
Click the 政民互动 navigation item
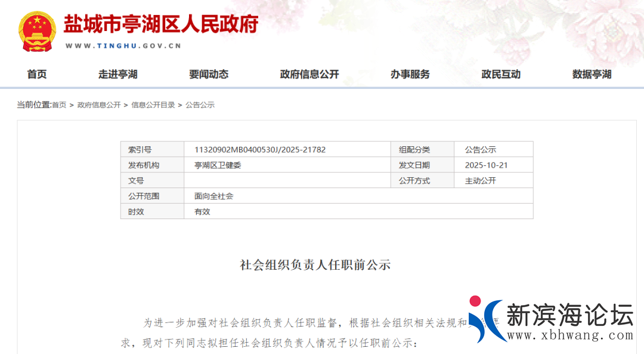tap(501, 75)
